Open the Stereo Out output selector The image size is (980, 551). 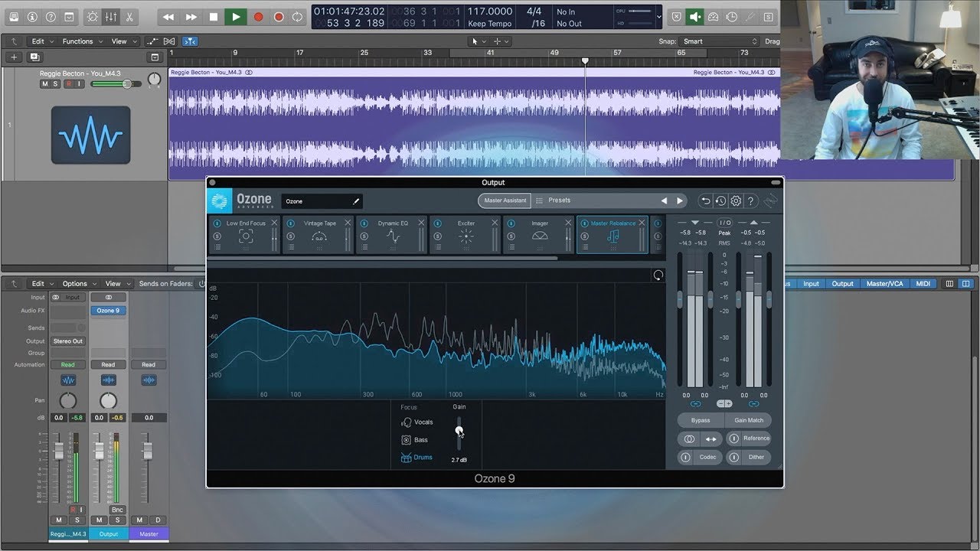click(68, 341)
